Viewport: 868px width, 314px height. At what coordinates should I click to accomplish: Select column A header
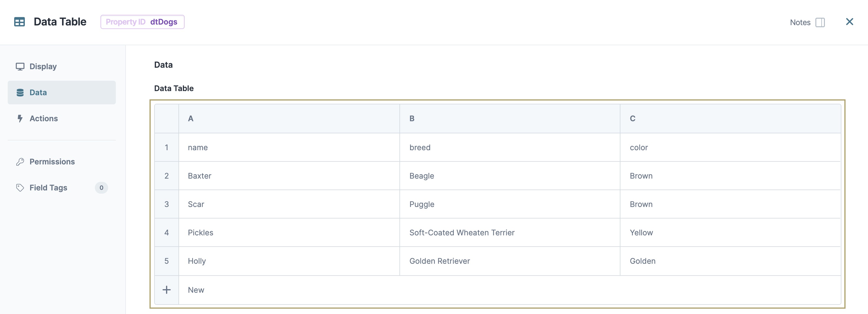[289, 118]
